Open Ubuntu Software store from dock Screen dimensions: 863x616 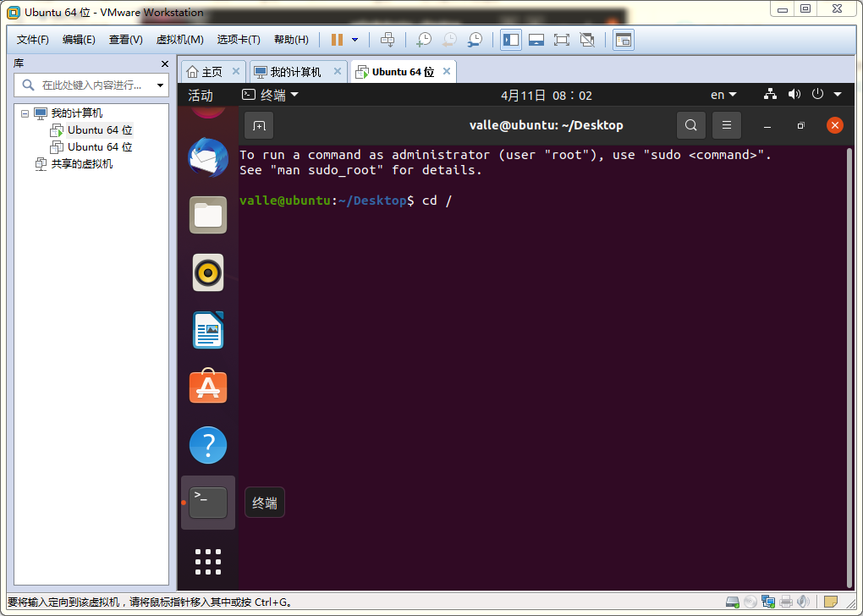tap(208, 387)
